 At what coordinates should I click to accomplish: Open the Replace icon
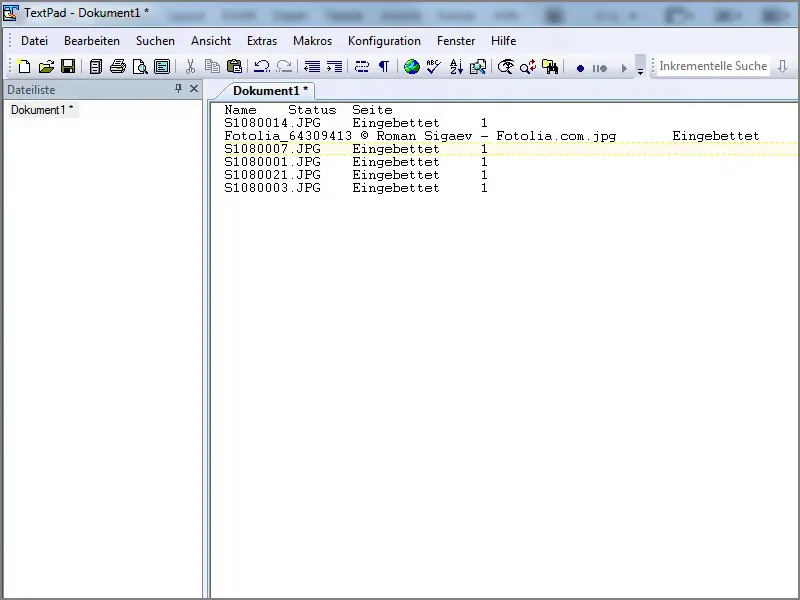(x=528, y=67)
